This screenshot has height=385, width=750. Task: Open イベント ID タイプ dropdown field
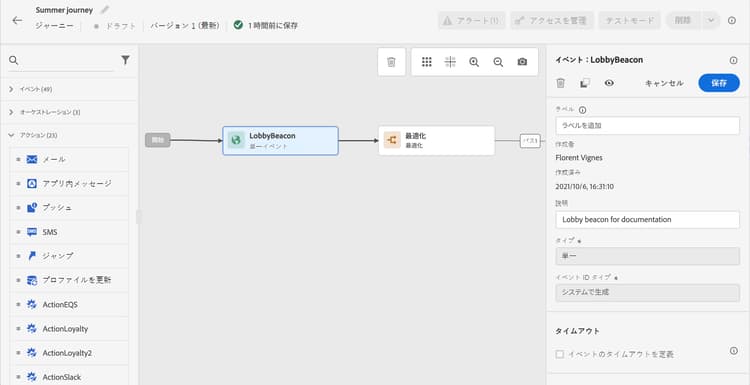(648, 293)
